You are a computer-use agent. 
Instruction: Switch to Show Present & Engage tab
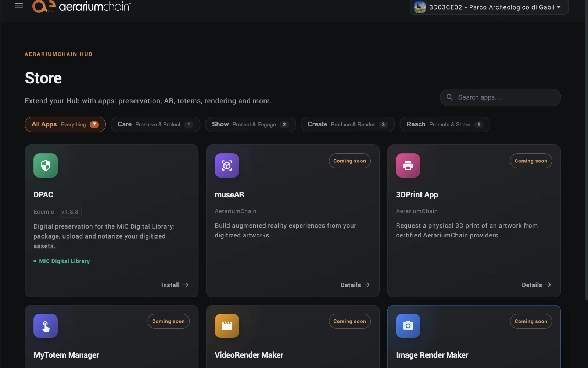[x=250, y=124]
